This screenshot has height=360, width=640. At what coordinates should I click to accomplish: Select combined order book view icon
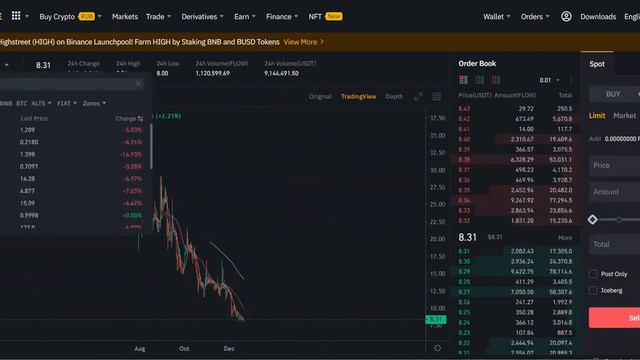tap(463, 80)
